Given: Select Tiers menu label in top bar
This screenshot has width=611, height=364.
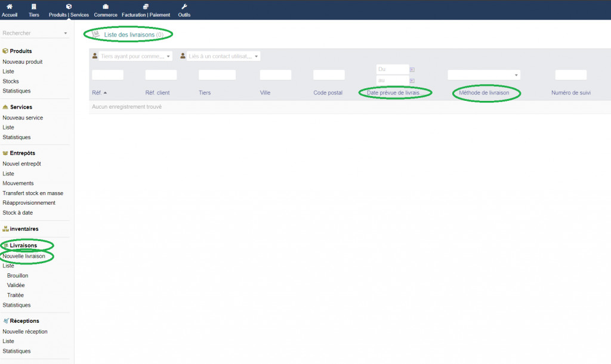Looking at the screenshot, I should pos(34,15).
